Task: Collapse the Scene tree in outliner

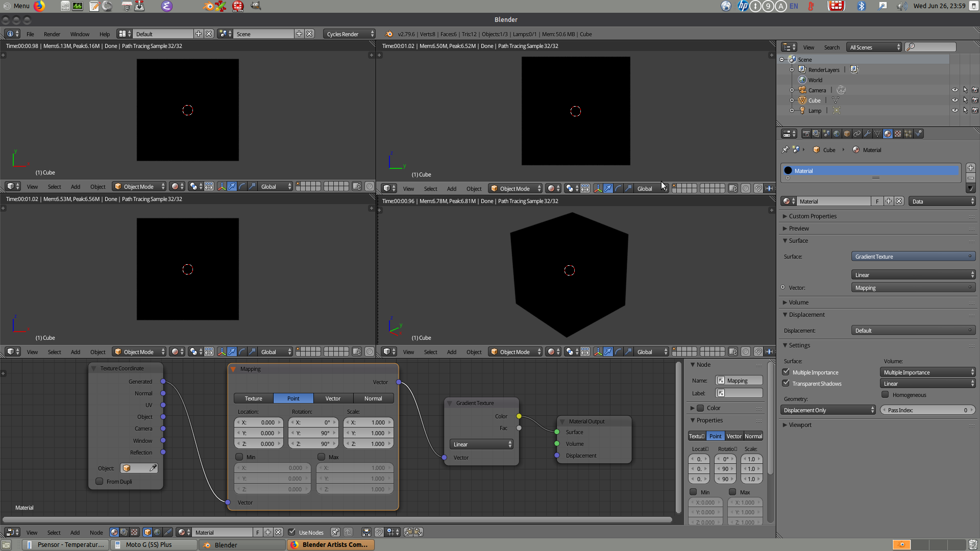Action: tap(781, 60)
